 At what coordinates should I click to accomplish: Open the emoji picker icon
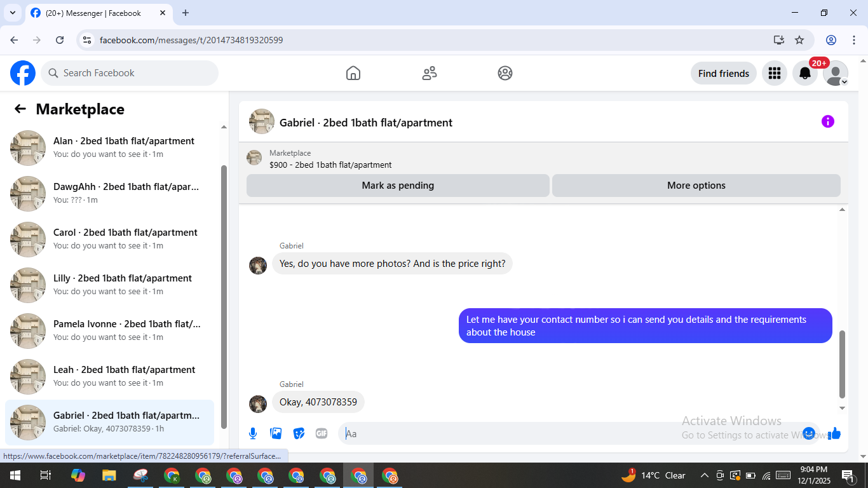pos(809,433)
